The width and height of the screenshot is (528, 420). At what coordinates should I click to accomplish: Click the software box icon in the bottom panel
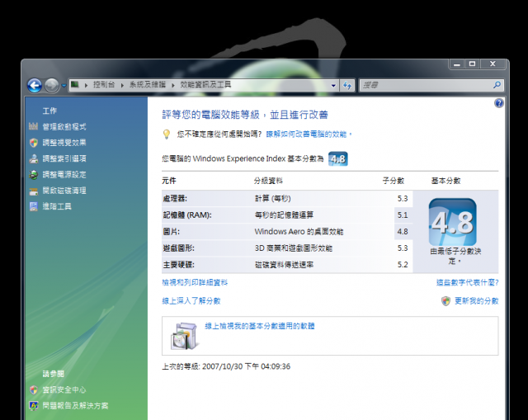[x=184, y=336]
